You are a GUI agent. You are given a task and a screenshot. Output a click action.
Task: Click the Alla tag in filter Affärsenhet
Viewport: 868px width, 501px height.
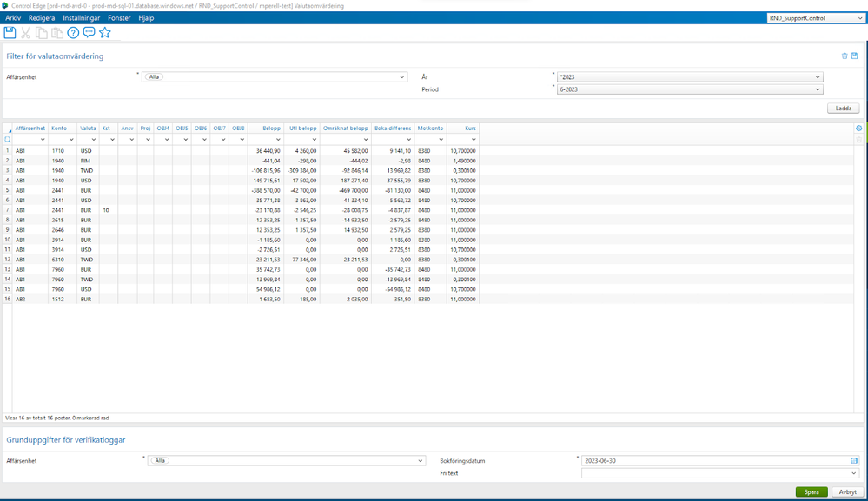pyautogui.click(x=154, y=77)
